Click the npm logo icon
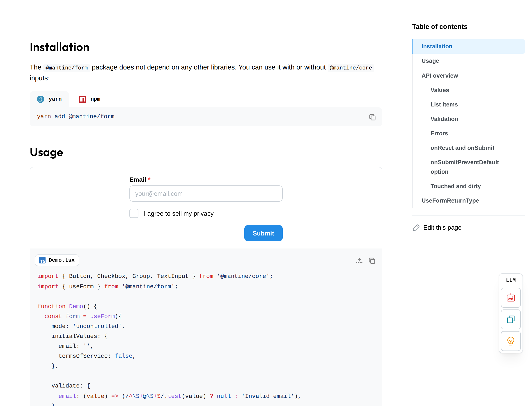This screenshot has height=406, width=532. pos(82,99)
